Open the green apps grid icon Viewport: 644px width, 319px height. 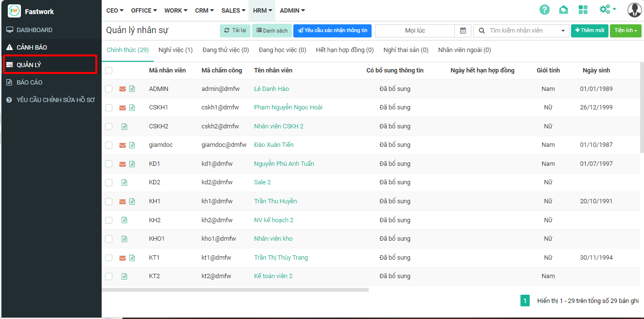click(583, 10)
